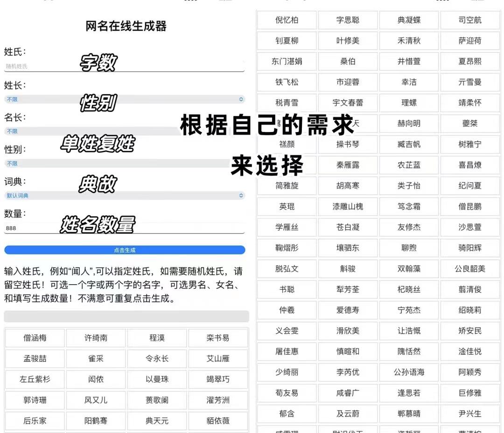The height and width of the screenshot is (433, 504).
Task: Click the name cell 倪忆柏
Action: click(287, 20)
